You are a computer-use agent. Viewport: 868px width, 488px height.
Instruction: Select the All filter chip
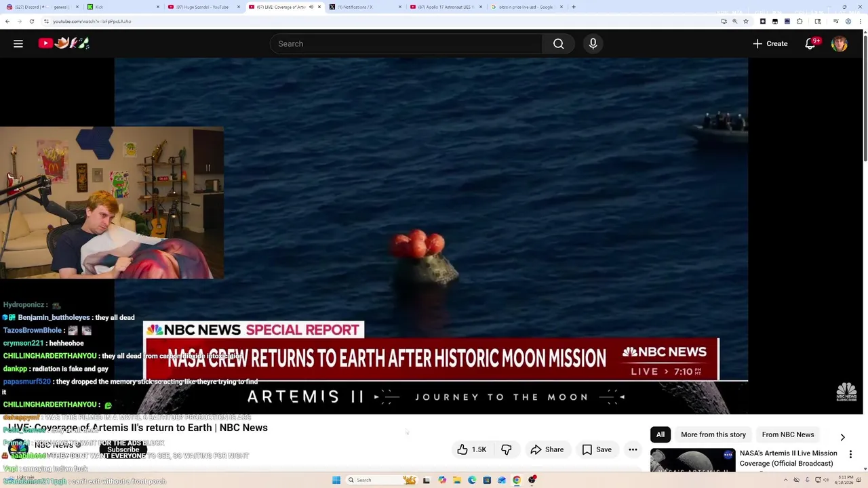click(x=660, y=434)
